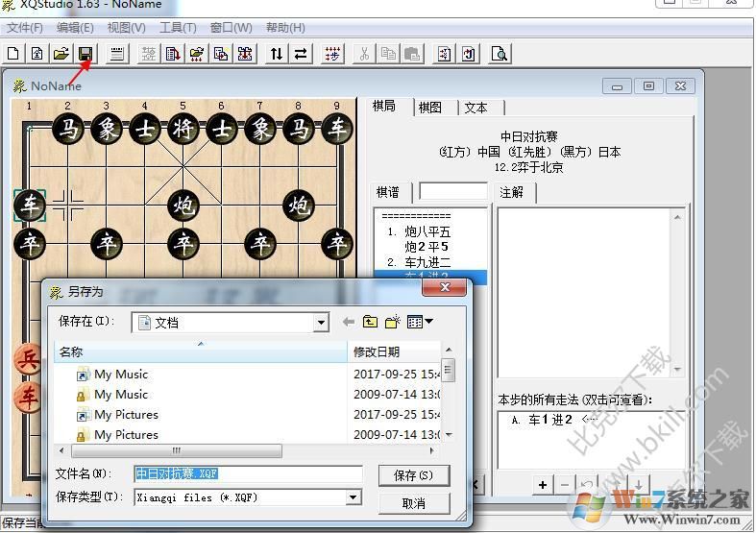Save game with the floppy disk icon
Screen dimensions: 756x533
point(85,54)
